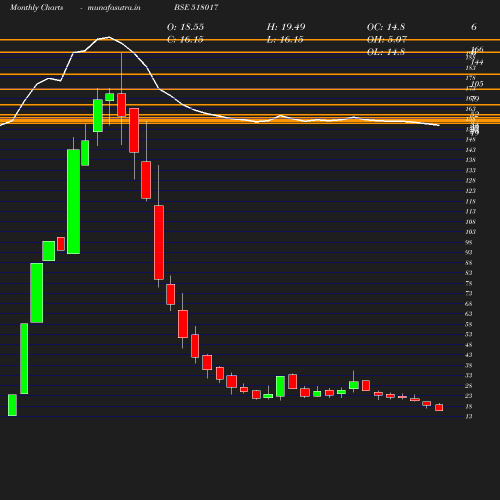The height and width of the screenshot is (500, 500).
Task: Click the 108 price axis label
Action: (x=470, y=222)
